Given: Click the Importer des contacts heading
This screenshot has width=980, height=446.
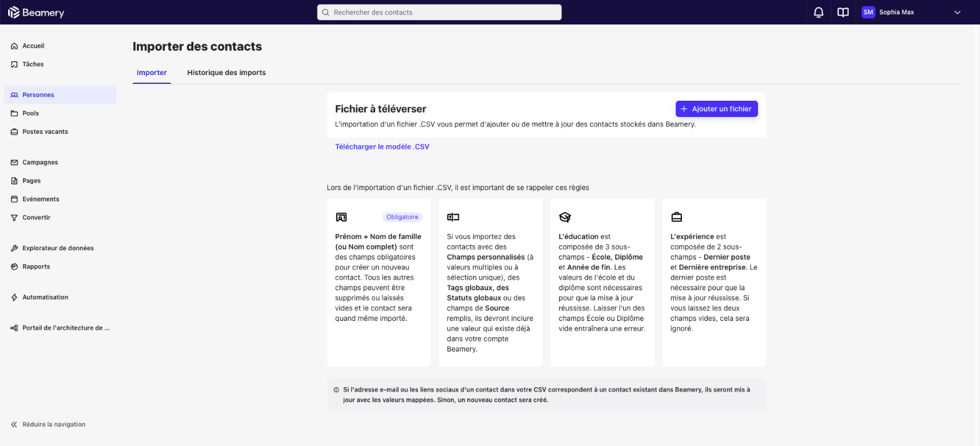Looking at the screenshot, I should [x=197, y=46].
